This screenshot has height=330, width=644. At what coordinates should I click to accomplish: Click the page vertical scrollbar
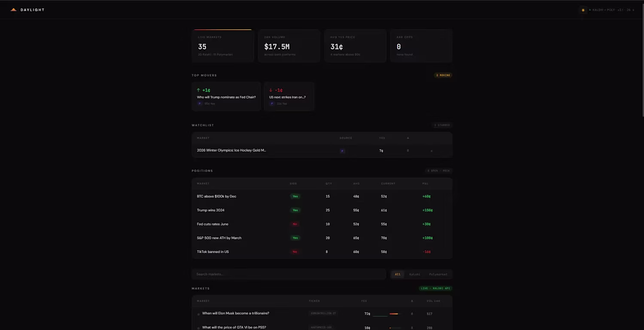(x=642, y=60)
